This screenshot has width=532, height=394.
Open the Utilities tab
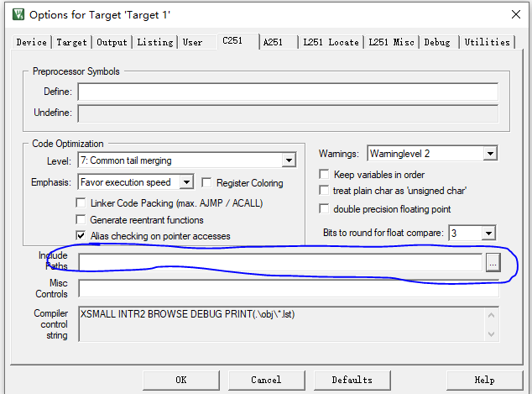488,42
